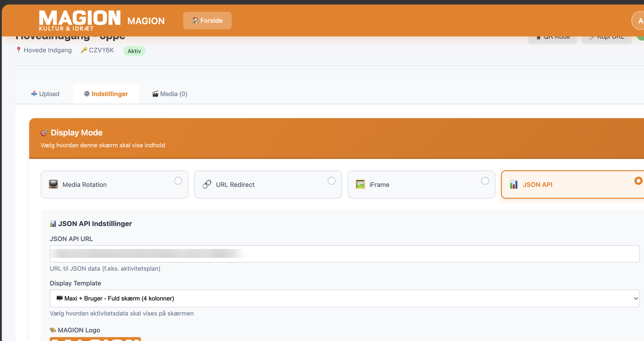Screen dimensions: 644x341
Task: Switch to the Media (0) tab
Action: click(169, 94)
